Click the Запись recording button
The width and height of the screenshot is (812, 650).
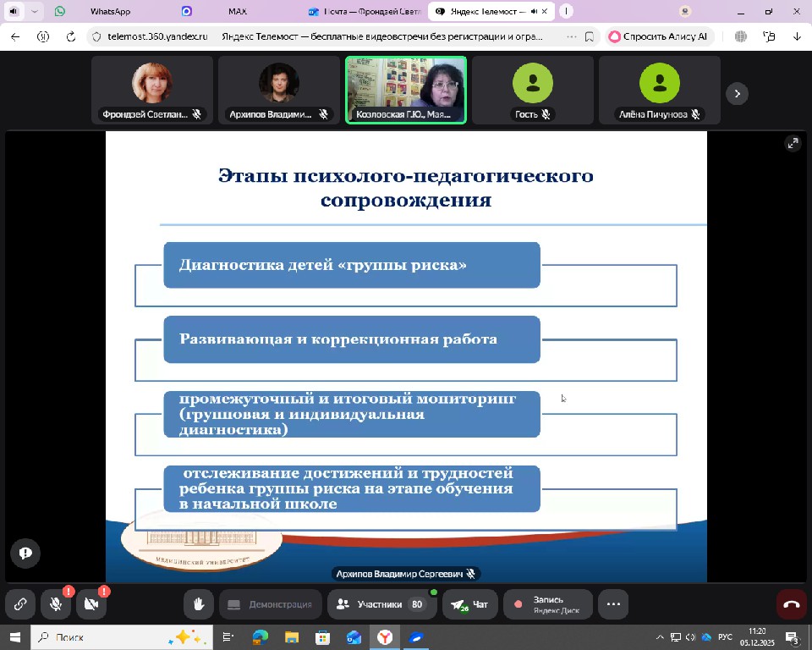coord(548,604)
